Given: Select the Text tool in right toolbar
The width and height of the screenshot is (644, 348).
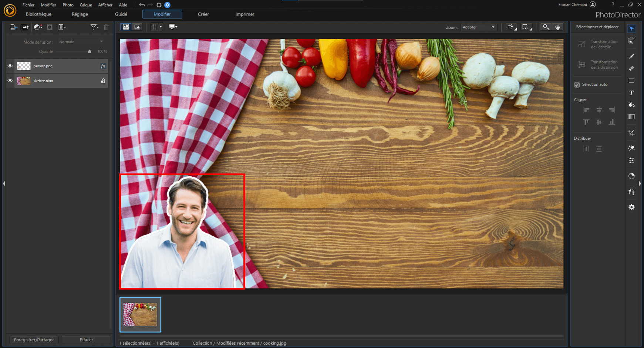Looking at the screenshot, I should [x=631, y=93].
